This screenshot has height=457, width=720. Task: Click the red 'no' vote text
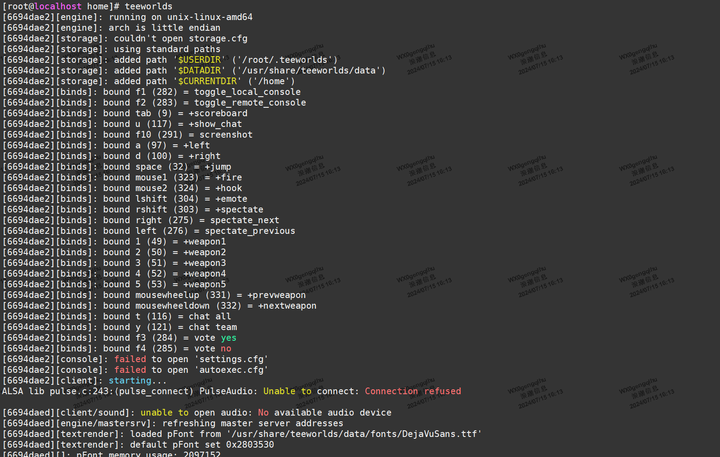click(x=226, y=348)
